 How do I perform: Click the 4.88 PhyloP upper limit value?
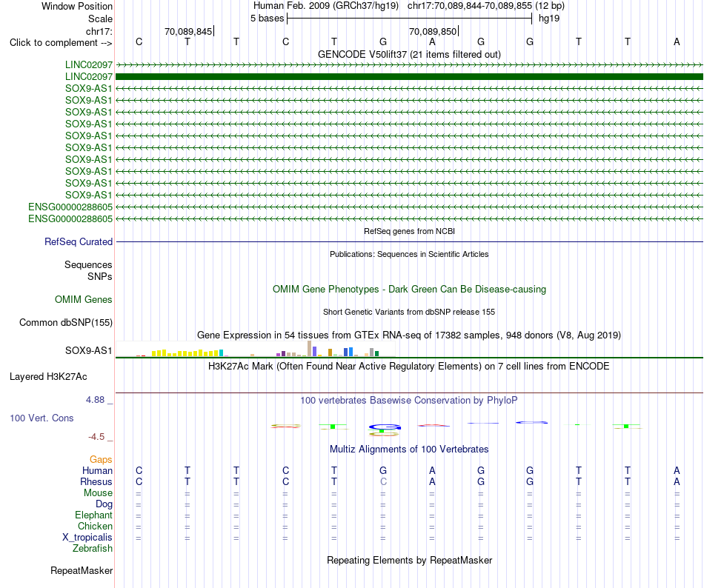coord(95,400)
